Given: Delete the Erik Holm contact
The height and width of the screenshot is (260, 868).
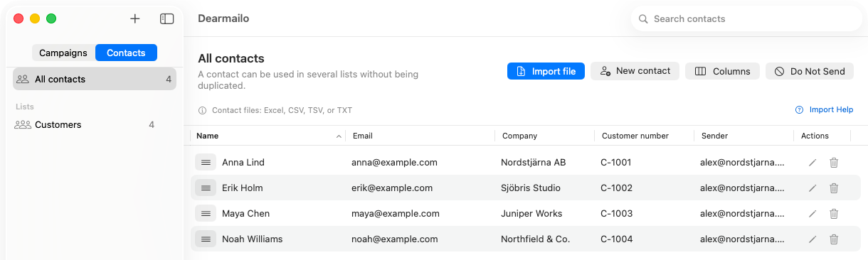Looking at the screenshot, I should click(834, 188).
